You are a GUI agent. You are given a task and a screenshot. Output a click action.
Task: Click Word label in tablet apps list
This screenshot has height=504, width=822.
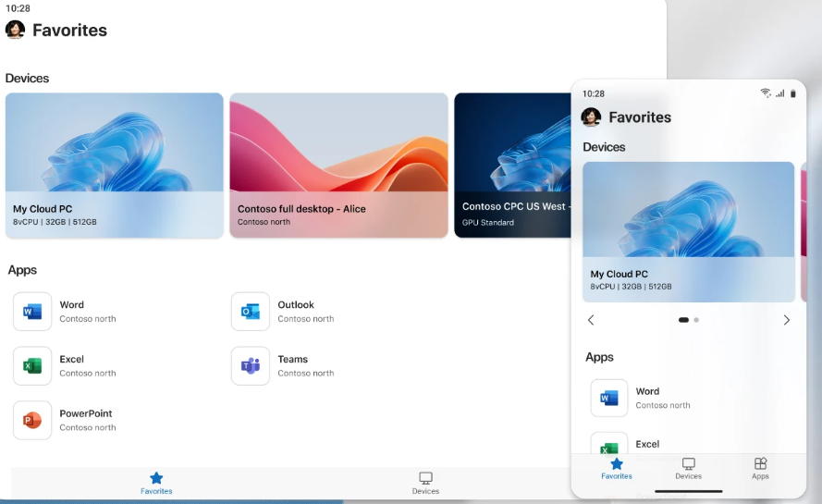pyautogui.click(x=72, y=304)
